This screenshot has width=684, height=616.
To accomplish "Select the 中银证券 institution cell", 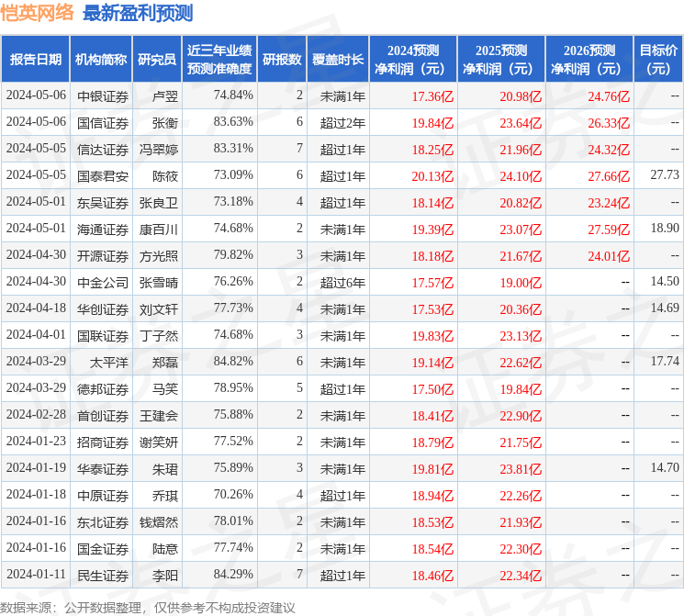I will coord(103,96).
